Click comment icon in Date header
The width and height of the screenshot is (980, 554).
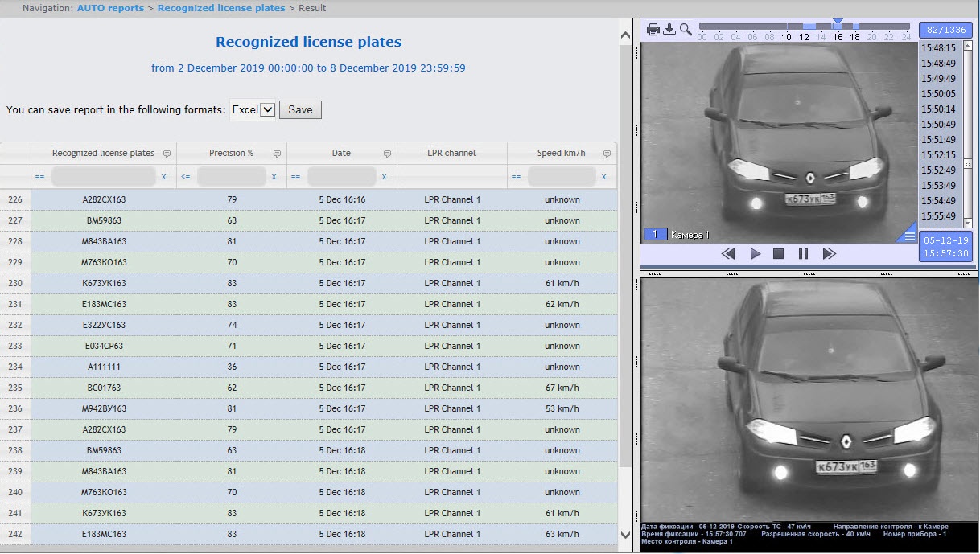(387, 154)
